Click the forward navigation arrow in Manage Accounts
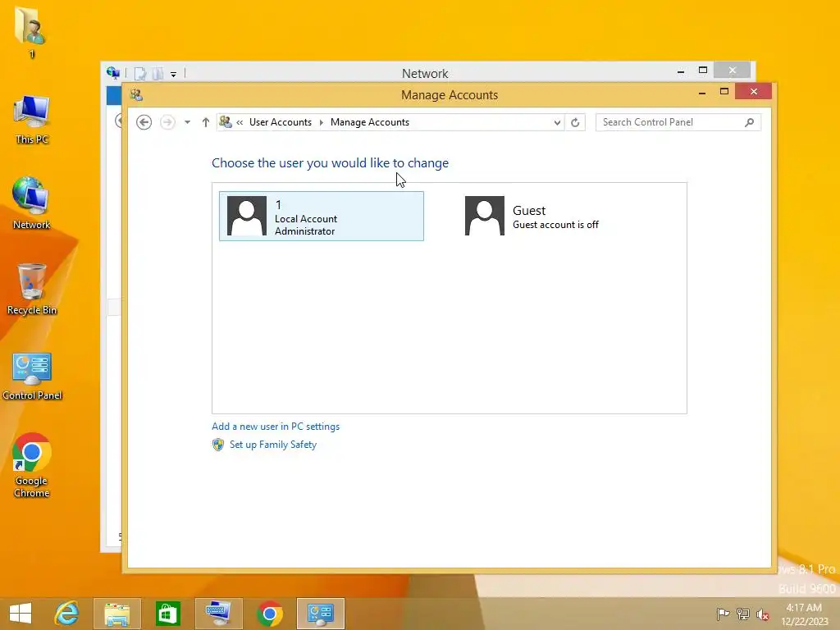This screenshot has height=630, width=840. click(x=167, y=122)
